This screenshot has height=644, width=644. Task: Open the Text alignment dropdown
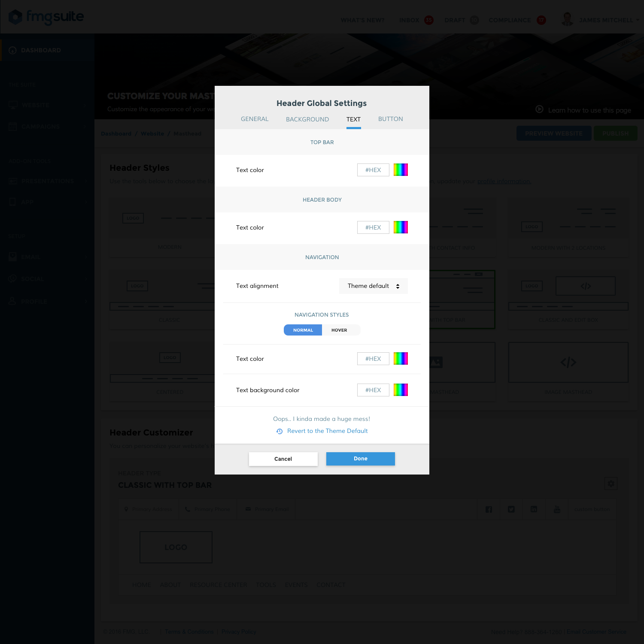[x=373, y=286]
